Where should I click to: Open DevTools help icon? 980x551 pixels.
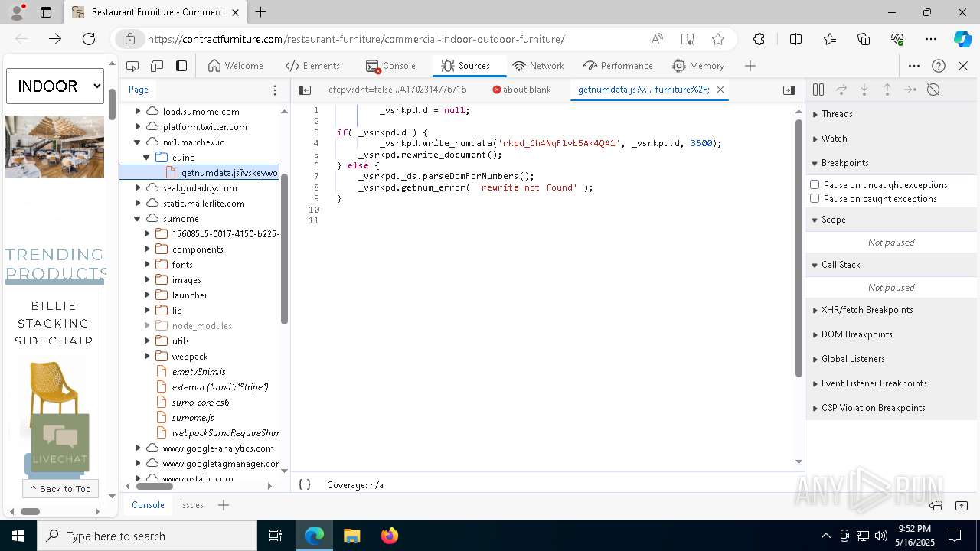click(939, 66)
